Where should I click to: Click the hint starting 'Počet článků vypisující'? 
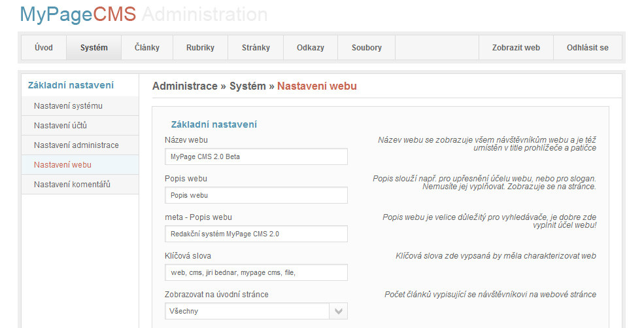point(490,295)
